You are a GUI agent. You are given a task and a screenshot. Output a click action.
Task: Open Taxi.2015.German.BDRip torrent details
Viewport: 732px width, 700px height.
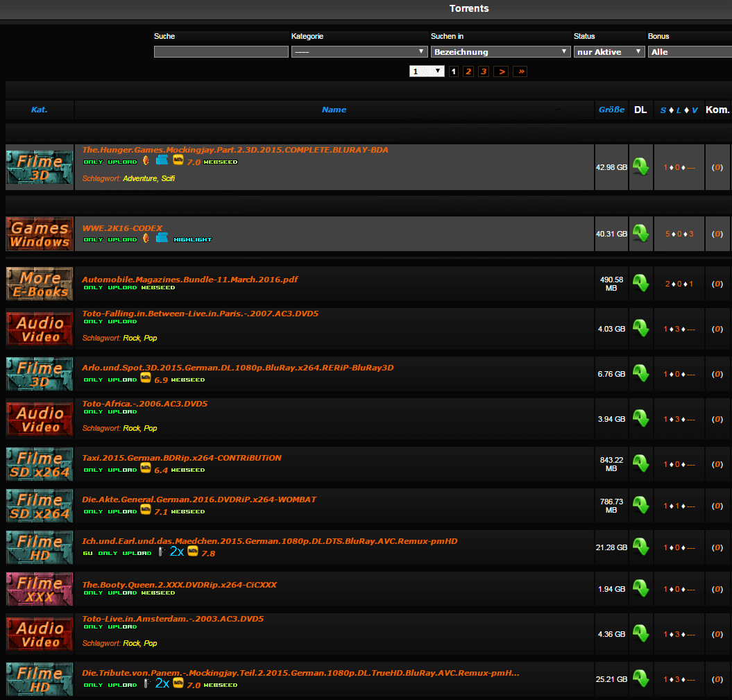point(182,458)
